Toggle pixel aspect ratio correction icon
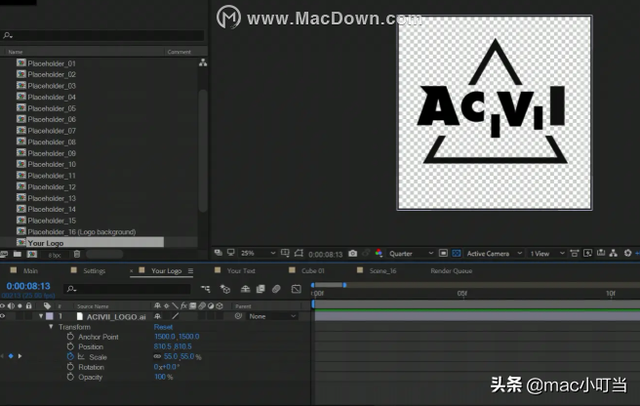Viewport: 640px width, 406px height. (x=574, y=253)
